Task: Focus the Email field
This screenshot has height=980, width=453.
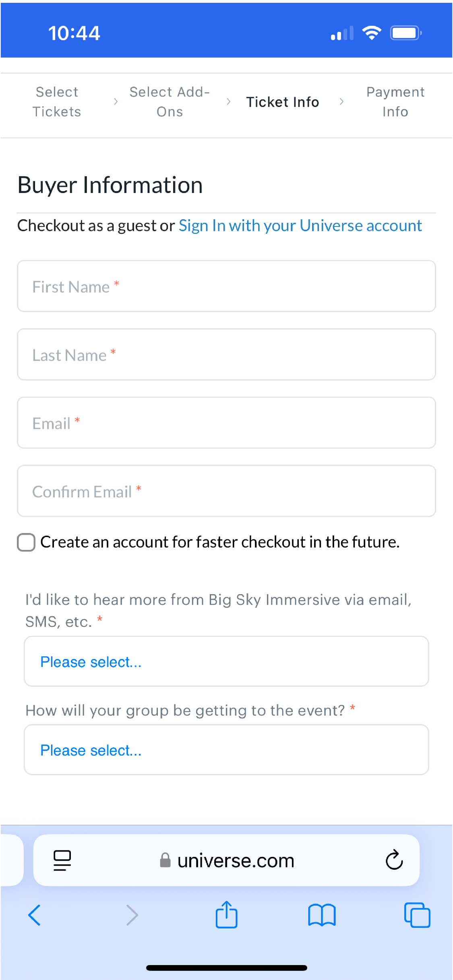Action: click(226, 423)
